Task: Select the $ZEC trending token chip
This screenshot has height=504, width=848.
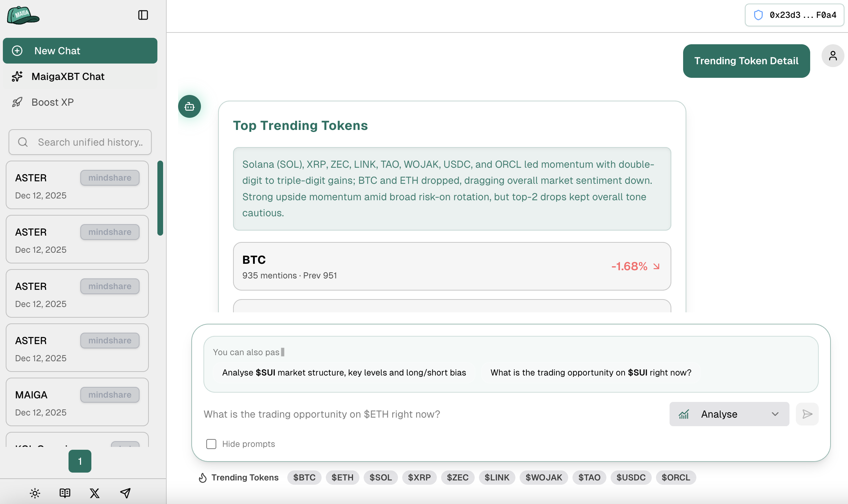Action: pos(458,477)
